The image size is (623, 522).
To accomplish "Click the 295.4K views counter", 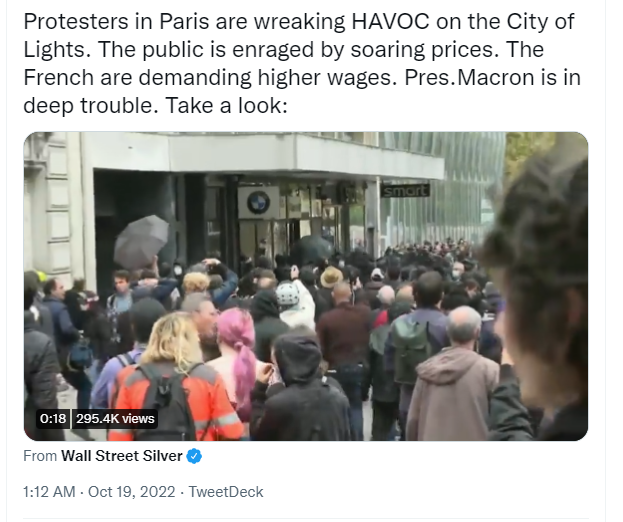I will (115, 419).
